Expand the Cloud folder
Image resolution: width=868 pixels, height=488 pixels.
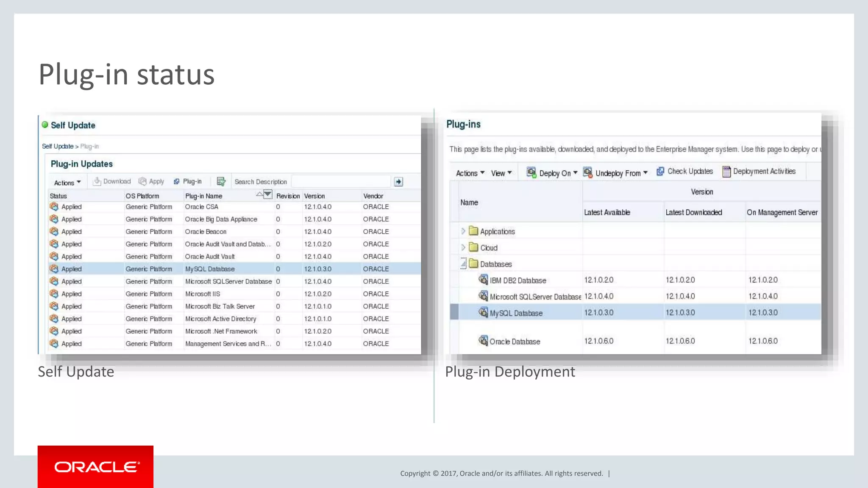point(463,247)
